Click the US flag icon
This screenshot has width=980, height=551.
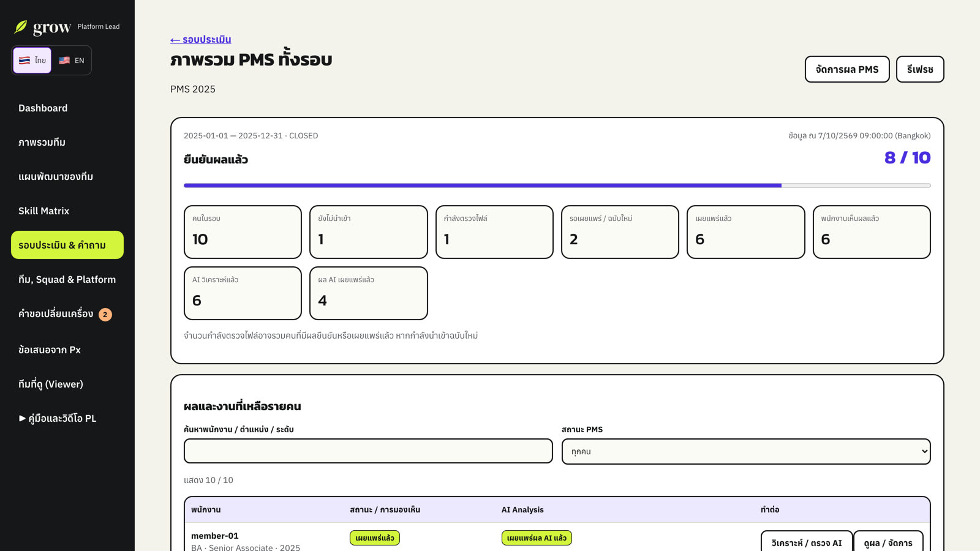coord(64,61)
